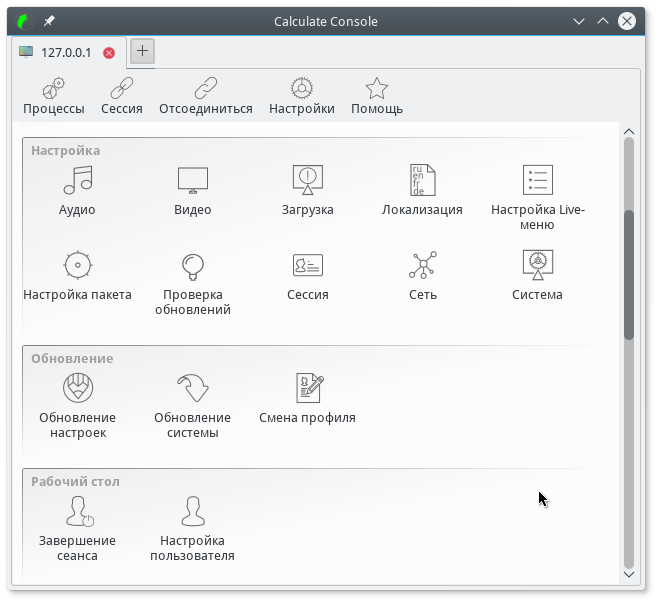The image size is (658, 603).
Task: Open Настройка пользователя icon
Action: coord(192,512)
